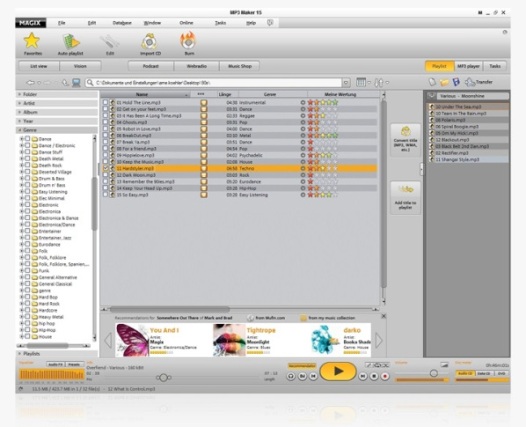This screenshot has height=427, width=526.
Task: Tick checkbox for 02 Get on your feet.mp3
Action: tap(105, 109)
